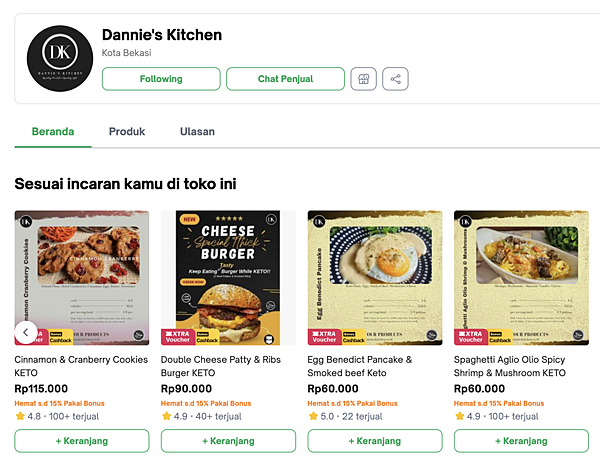Viewport: 600px width, 468px height.
Task: Select the Beranda tab
Action: 53,131
